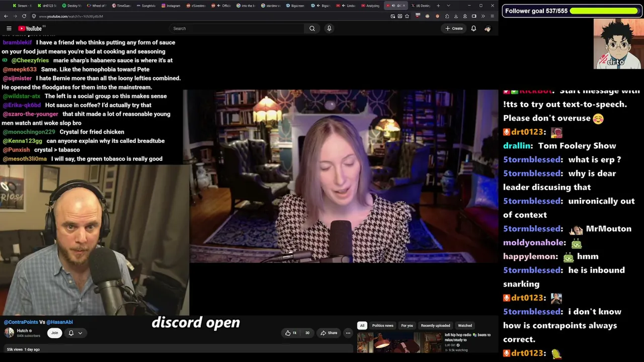Toggle the notification bell for Hutch channel
The height and width of the screenshot is (362, 644).
point(71,333)
